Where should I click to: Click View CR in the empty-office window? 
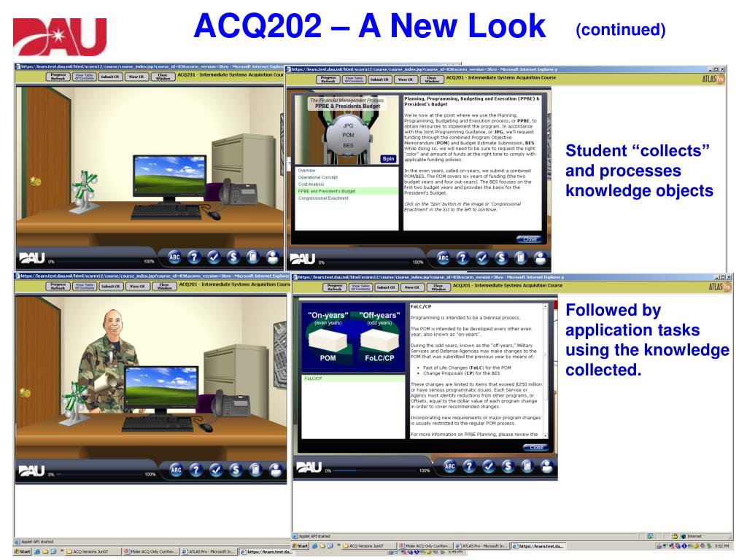point(136,77)
